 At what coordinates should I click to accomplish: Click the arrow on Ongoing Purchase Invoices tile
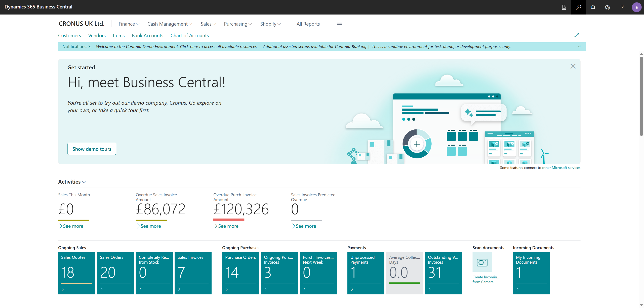266,289
